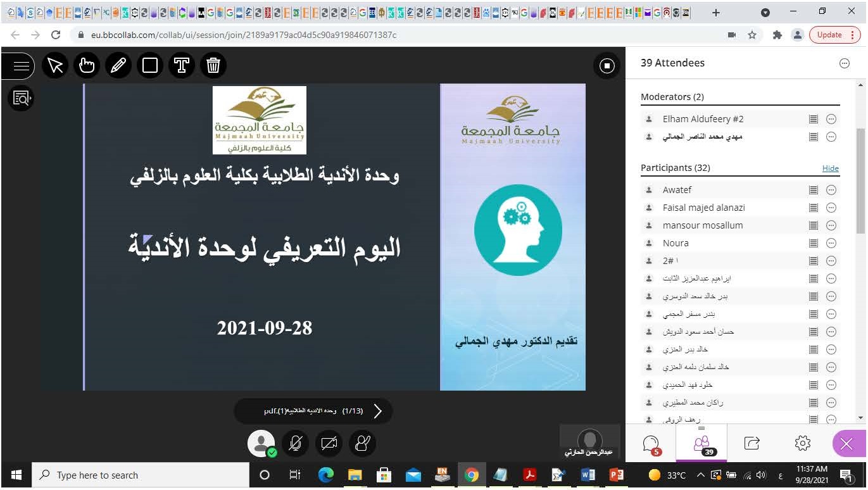
Task: Click the Chrome Update button
Action: click(834, 35)
